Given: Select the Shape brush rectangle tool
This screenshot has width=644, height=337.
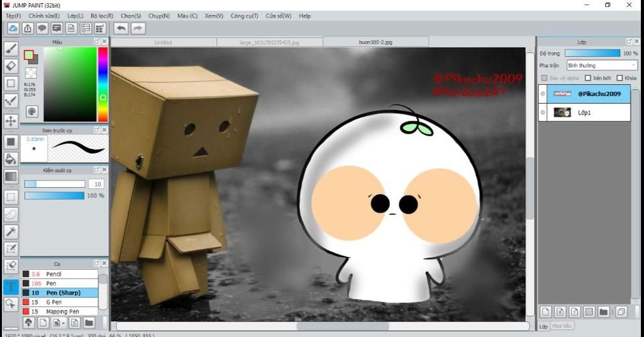Looking at the screenshot, I should pyautogui.click(x=11, y=84).
